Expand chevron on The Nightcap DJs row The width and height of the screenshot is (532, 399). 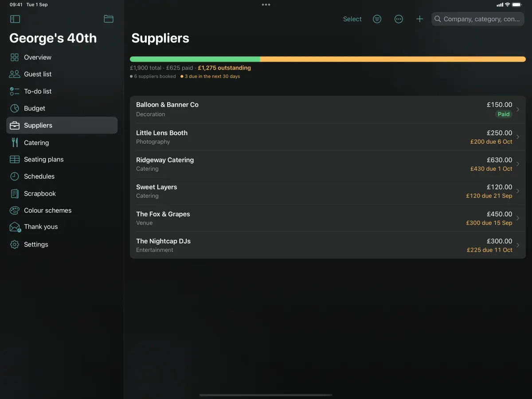tap(518, 245)
